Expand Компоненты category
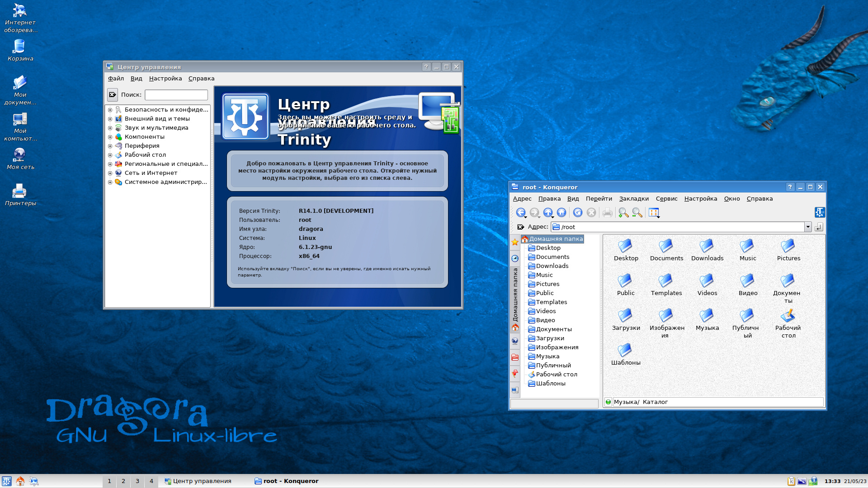868x488 pixels. (x=110, y=137)
